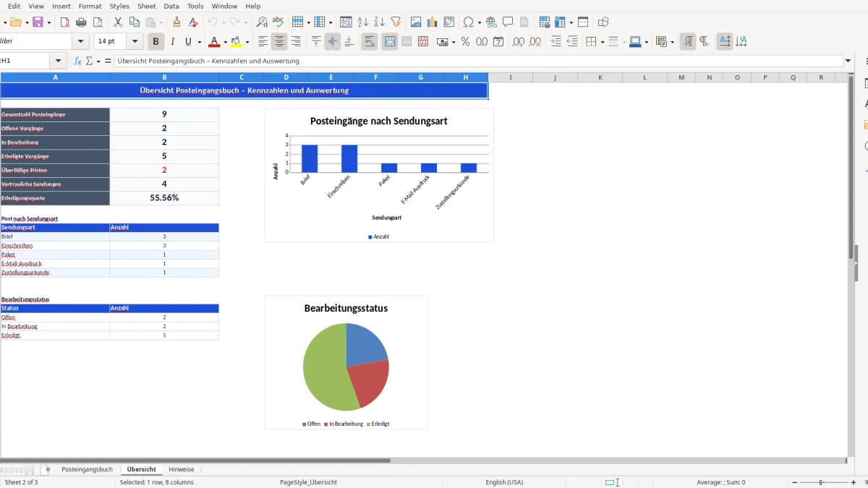Run spelling check

[x=278, y=22]
